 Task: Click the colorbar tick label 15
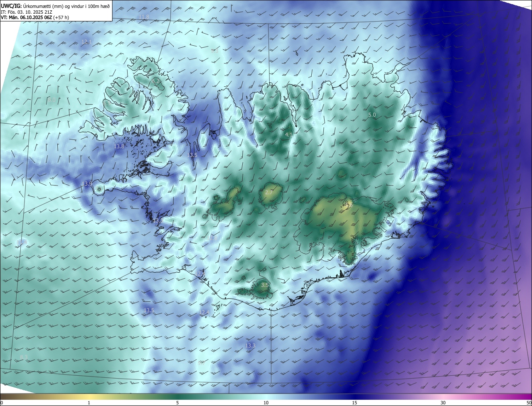(x=355, y=403)
